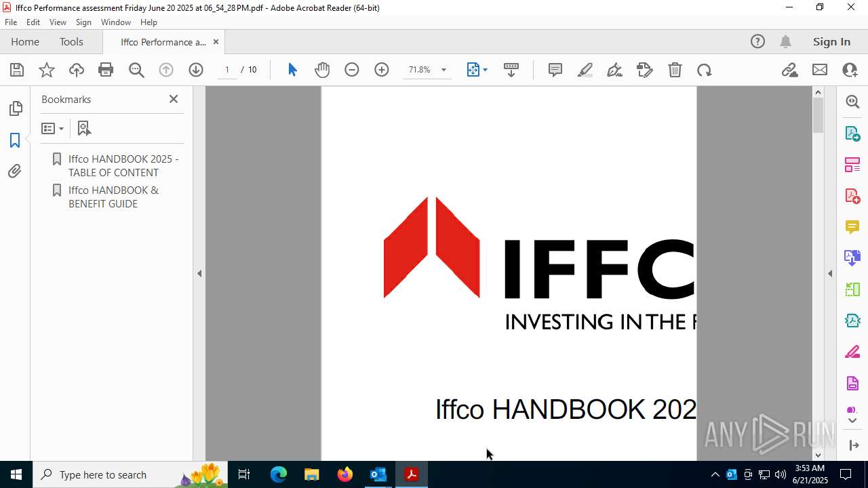View notifications with the bell icon
This screenshot has height=488, width=868.
785,42
